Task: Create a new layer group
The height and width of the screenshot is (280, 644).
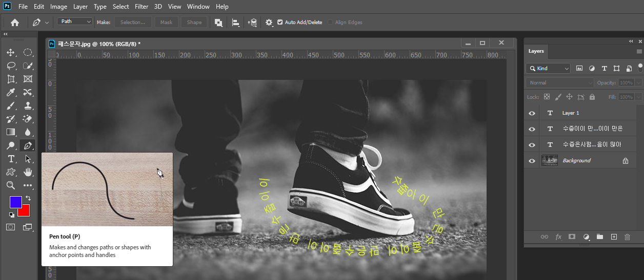Action: [x=599, y=237]
